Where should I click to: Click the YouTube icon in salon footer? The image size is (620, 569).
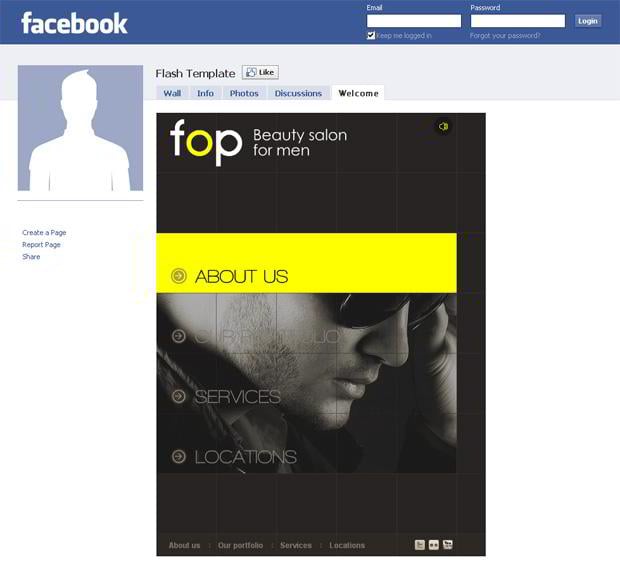[448, 544]
